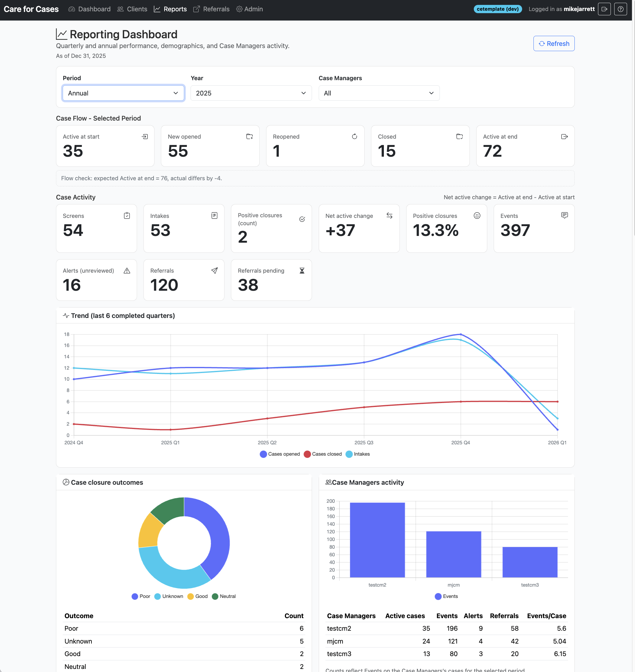
Task: Click the chat icon on Events card
Action: [564, 215]
